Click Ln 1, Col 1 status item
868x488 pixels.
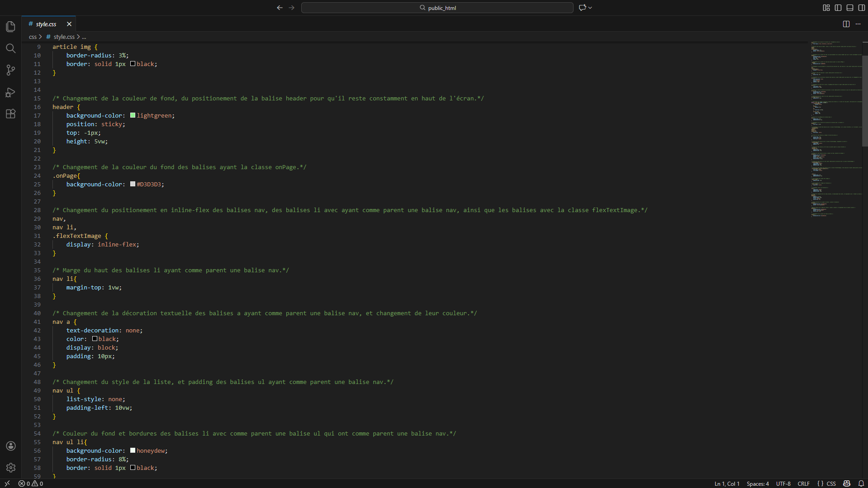(x=727, y=483)
